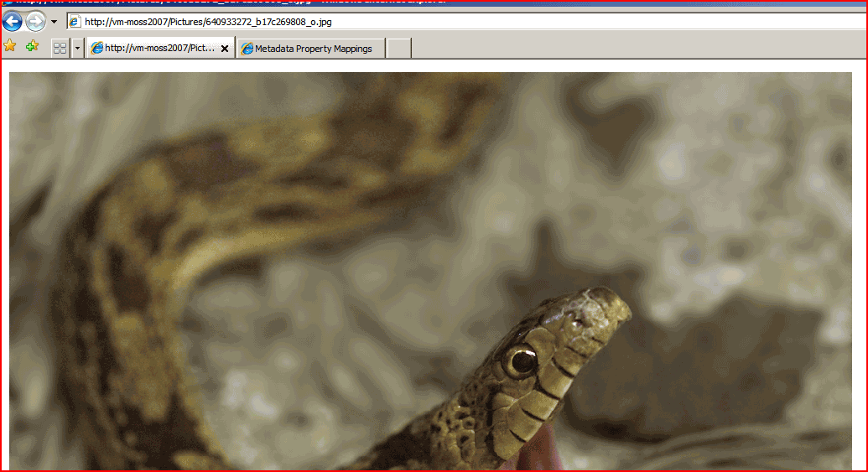Screen dimensions: 868x472
Task: Click the Add to Favorites icon
Action: point(32,46)
